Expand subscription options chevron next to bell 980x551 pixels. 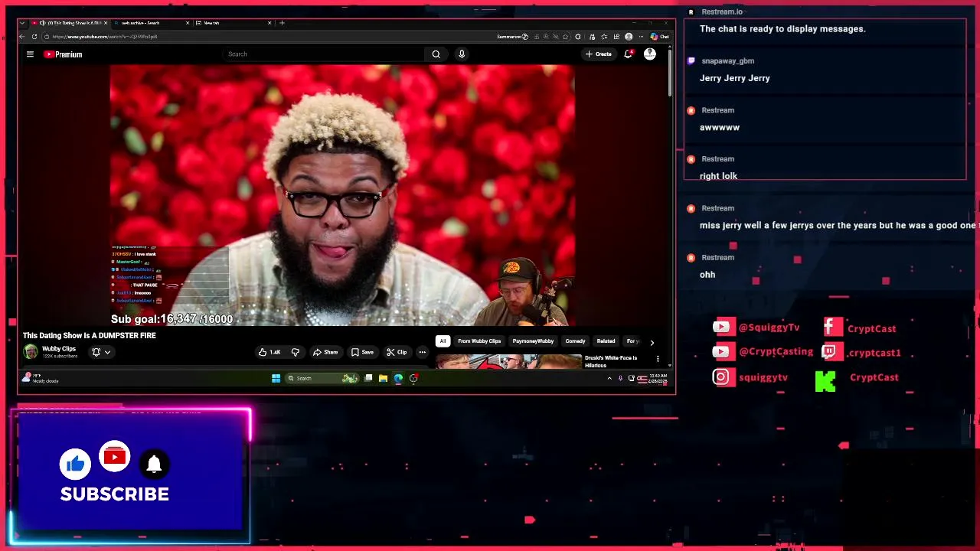[x=107, y=352]
